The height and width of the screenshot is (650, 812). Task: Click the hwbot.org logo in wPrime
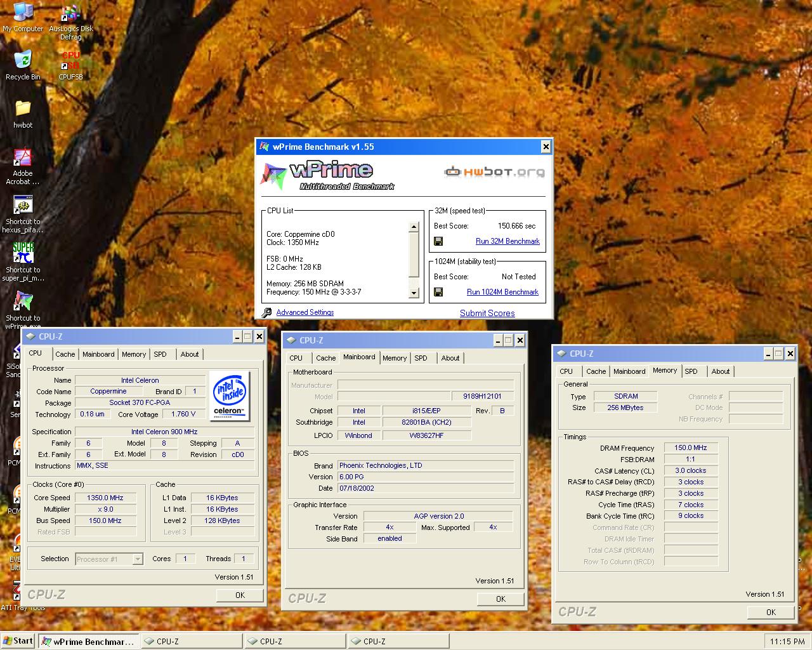point(494,171)
